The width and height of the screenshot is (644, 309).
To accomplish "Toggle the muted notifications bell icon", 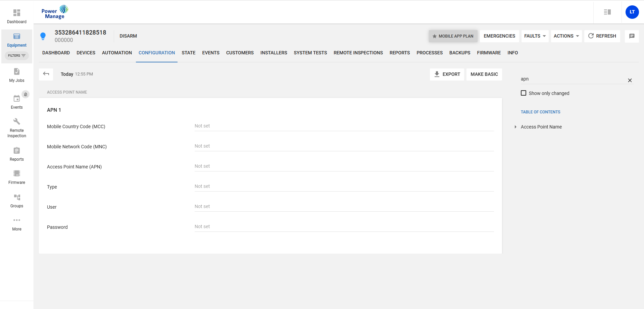I will pyautogui.click(x=26, y=94).
